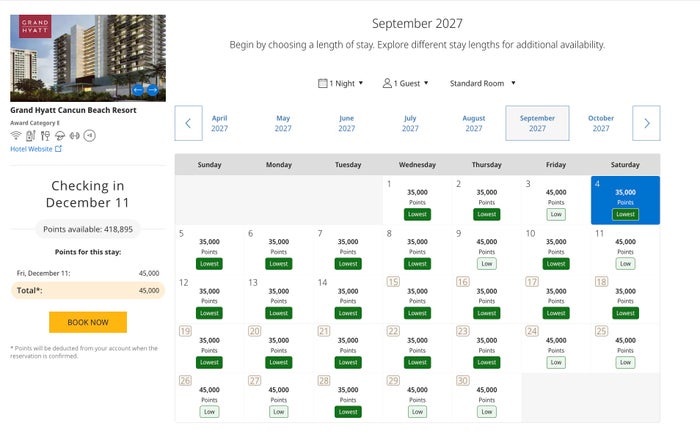The width and height of the screenshot is (700, 434).
Task: Pick September 28 Lowest-rate date
Action: [348, 398]
